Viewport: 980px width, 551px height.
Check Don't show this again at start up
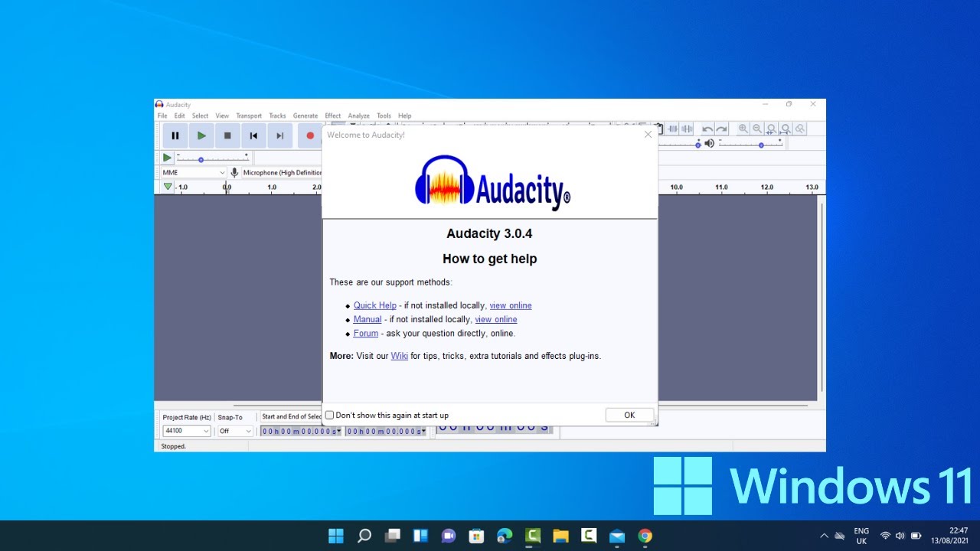[x=330, y=415]
